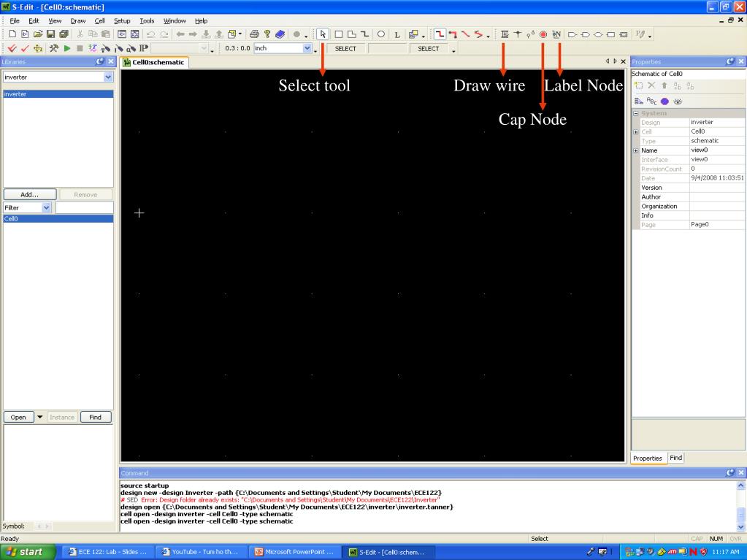Screen dimensions: 747x560
Task: Select the In Port arrow-shaped tool
Action: (572, 34)
